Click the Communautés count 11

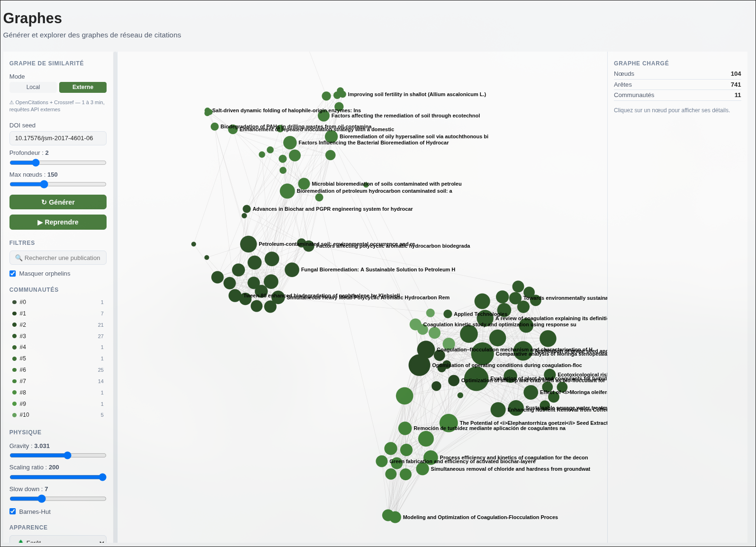coord(738,95)
